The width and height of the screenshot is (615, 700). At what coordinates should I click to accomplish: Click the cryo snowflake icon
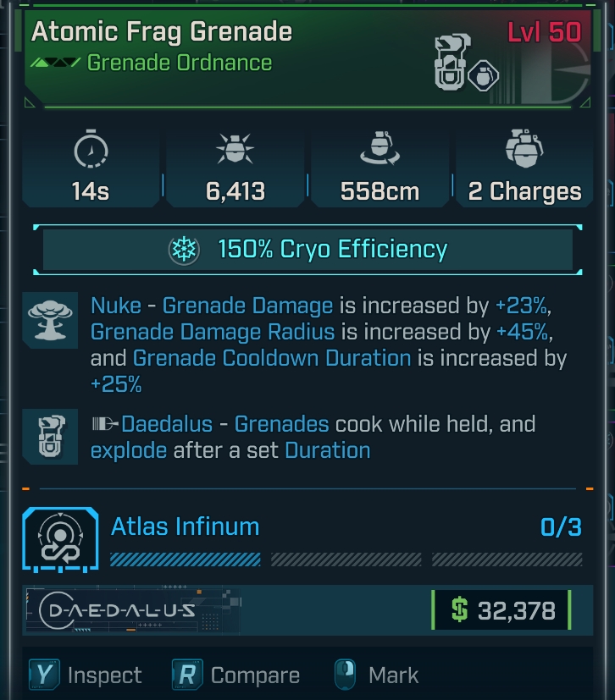tap(182, 250)
